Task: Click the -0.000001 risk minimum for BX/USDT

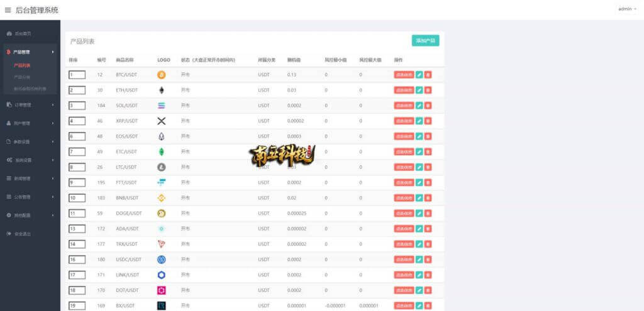Action: [335, 306]
